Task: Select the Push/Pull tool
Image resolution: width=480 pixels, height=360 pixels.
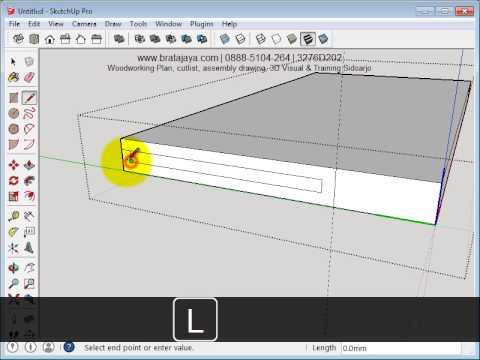Action: [29, 165]
